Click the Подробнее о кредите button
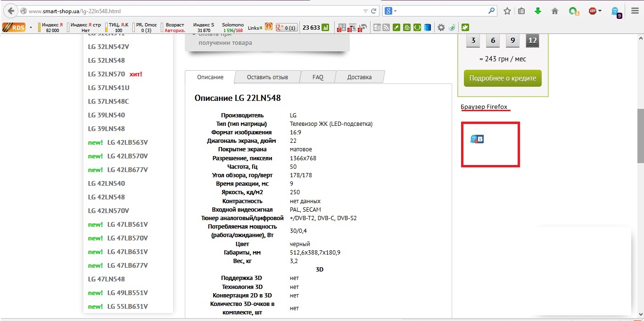 (503, 78)
